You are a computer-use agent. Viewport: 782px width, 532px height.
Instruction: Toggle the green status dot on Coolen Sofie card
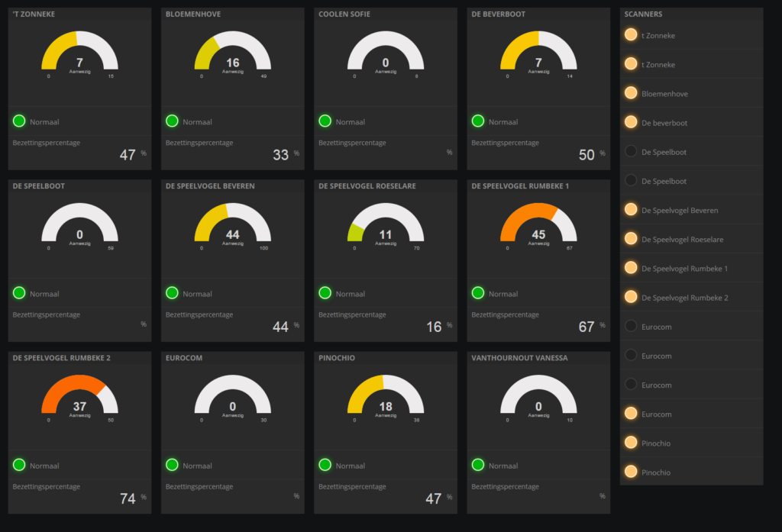point(323,120)
